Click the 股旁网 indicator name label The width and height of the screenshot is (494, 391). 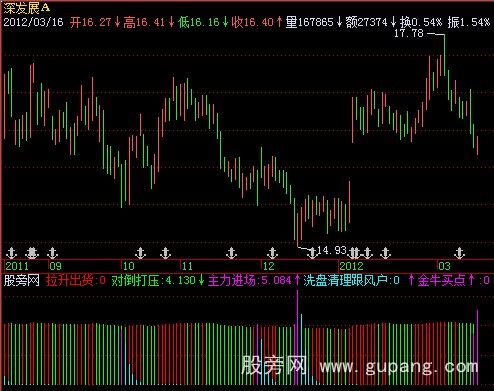tap(22, 280)
